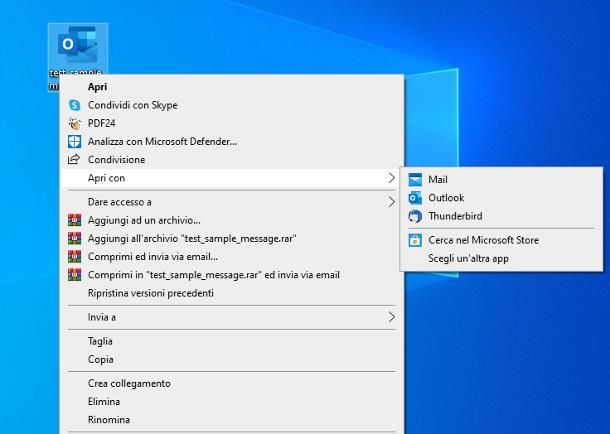Choose 'Ripristina versioni precedenti' menu entry
The width and height of the screenshot is (610, 434).
click(x=150, y=293)
